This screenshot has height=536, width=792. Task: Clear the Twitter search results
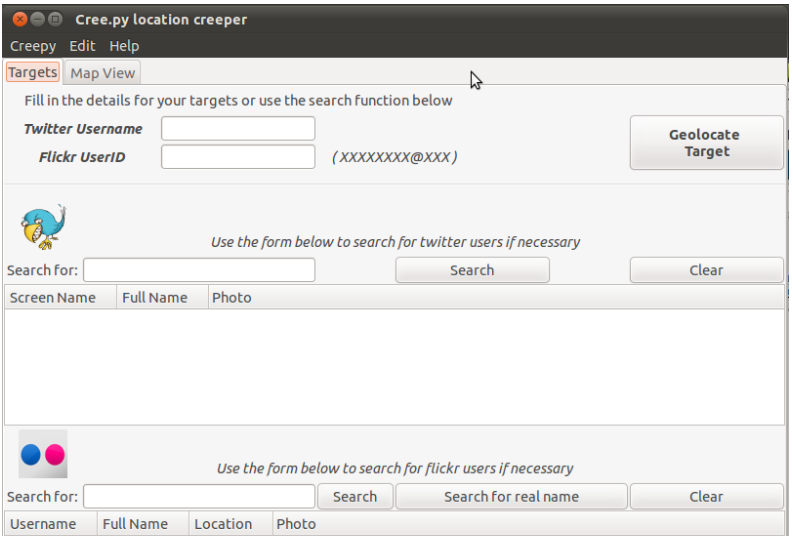pyautogui.click(x=706, y=270)
